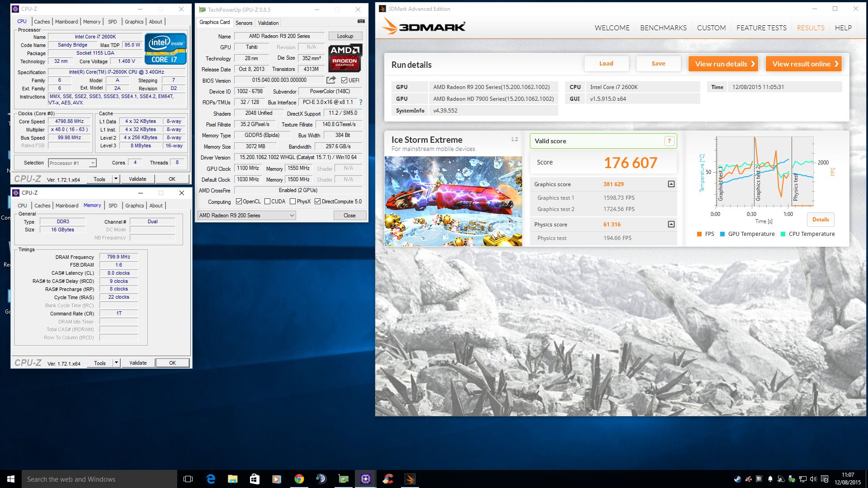Click the Intel Core i7 logo in CPU-Z
The height and width of the screenshot is (488, 868).
pyautogui.click(x=165, y=48)
